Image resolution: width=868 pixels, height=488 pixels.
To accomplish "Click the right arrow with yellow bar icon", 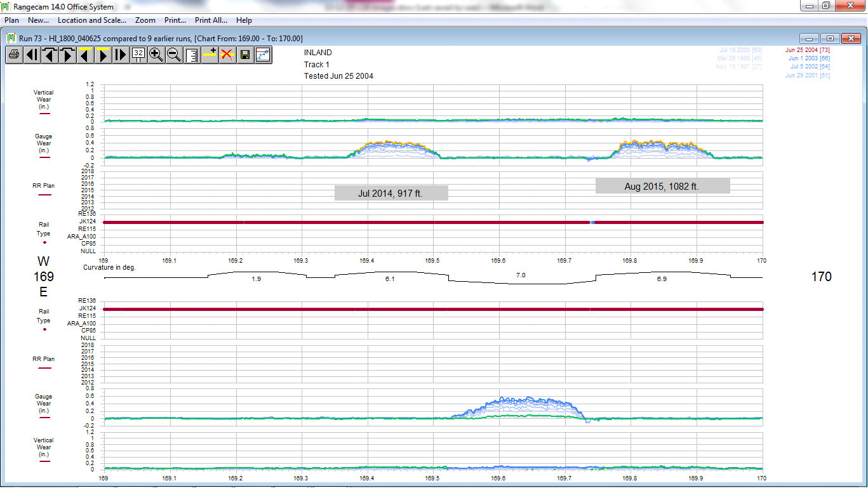I will point(103,55).
